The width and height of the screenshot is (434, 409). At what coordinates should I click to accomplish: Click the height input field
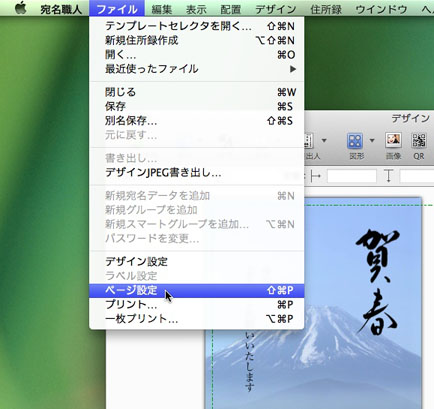417,176
